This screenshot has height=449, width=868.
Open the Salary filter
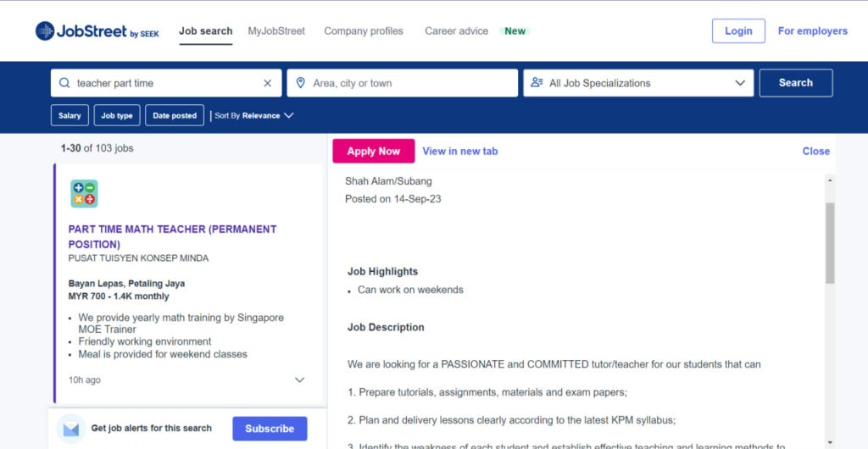[70, 115]
